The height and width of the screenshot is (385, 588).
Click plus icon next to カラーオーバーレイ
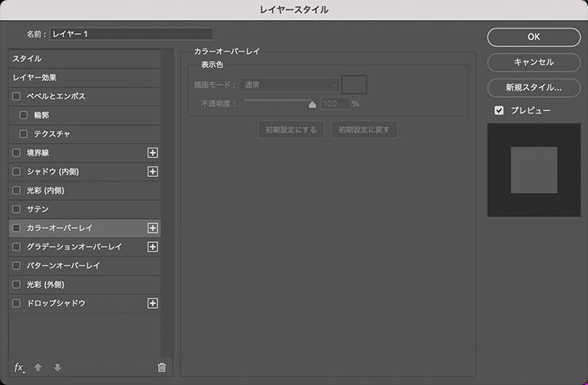tap(153, 228)
